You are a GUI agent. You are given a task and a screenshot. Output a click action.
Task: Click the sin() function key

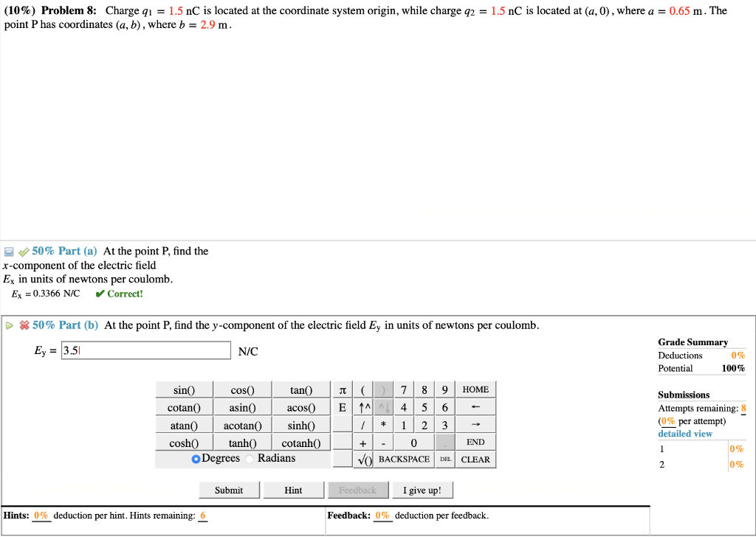tap(183, 389)
